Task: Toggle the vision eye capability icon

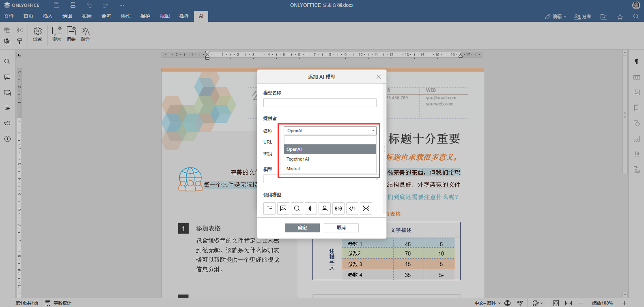Action: 366,208
